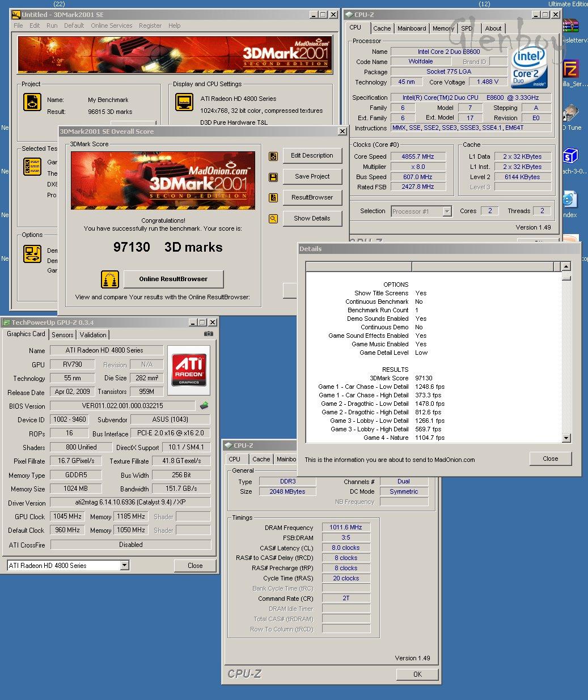
Task: Save the BIOS using the GPU-Z chip icon
Action: (x=204, y=405)
